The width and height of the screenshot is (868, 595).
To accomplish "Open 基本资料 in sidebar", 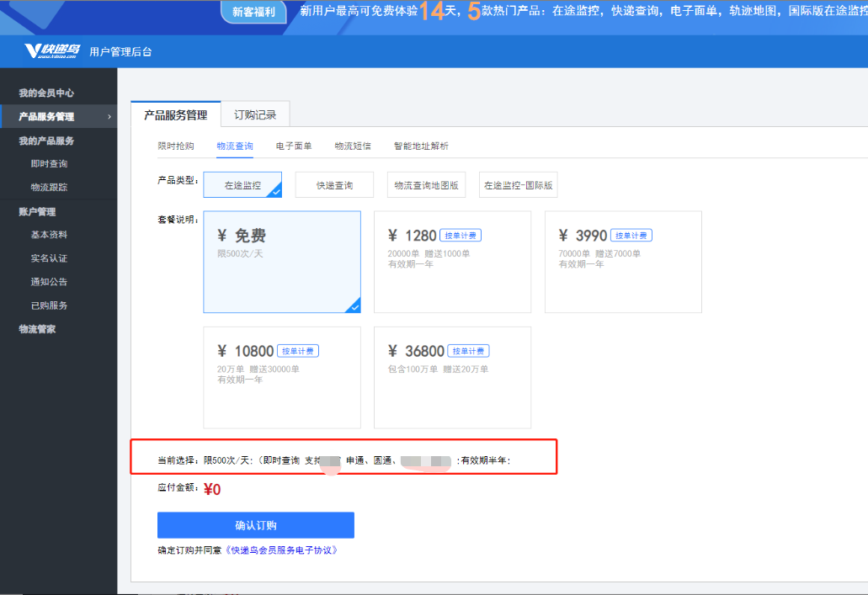I will pyautogui.click(x=49, y=235).
